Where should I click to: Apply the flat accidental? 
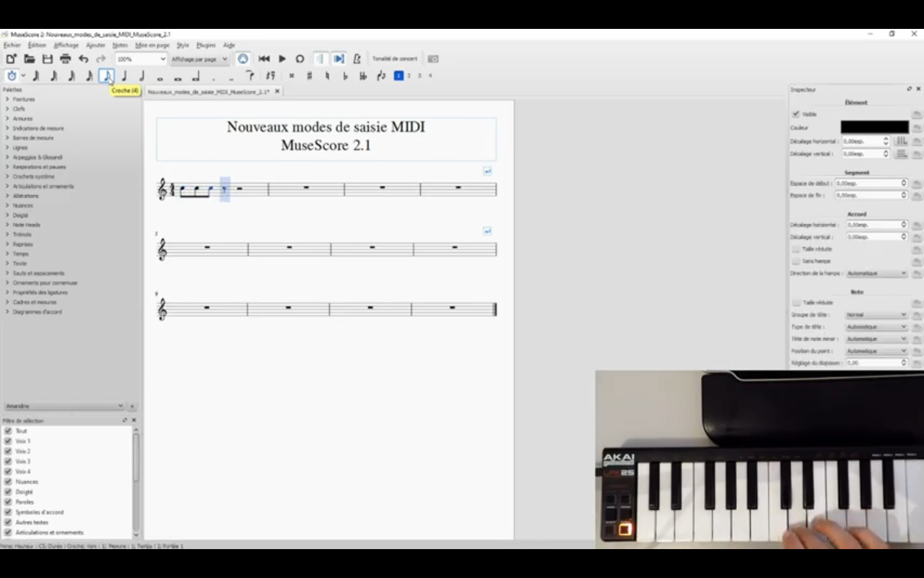[x=345, y=75]
